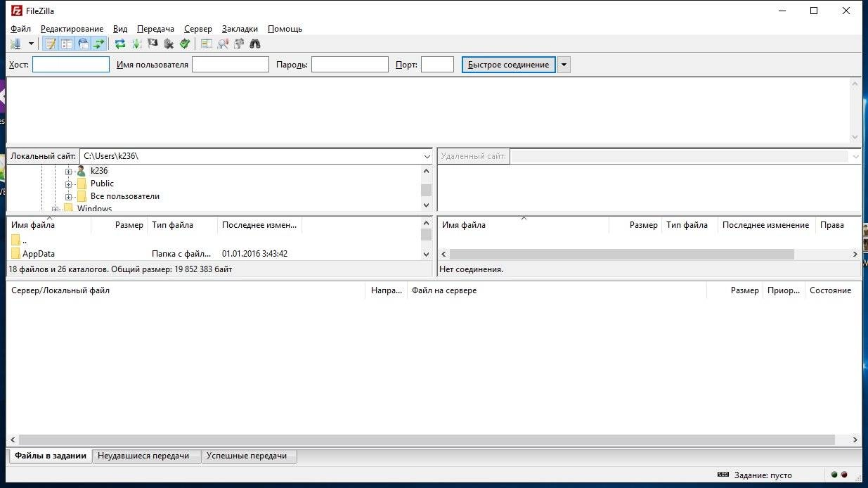868x488 pixels.
Task: Click the remote file list horizontal scrollbar
Action: coord(621,254)
